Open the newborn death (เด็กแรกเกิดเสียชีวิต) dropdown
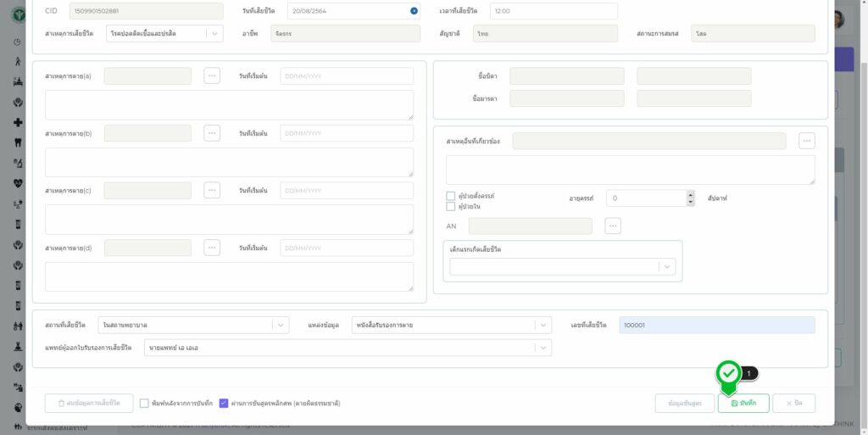Image resolution: width=868 pixels, height=435 pixels. click(667, 267)
